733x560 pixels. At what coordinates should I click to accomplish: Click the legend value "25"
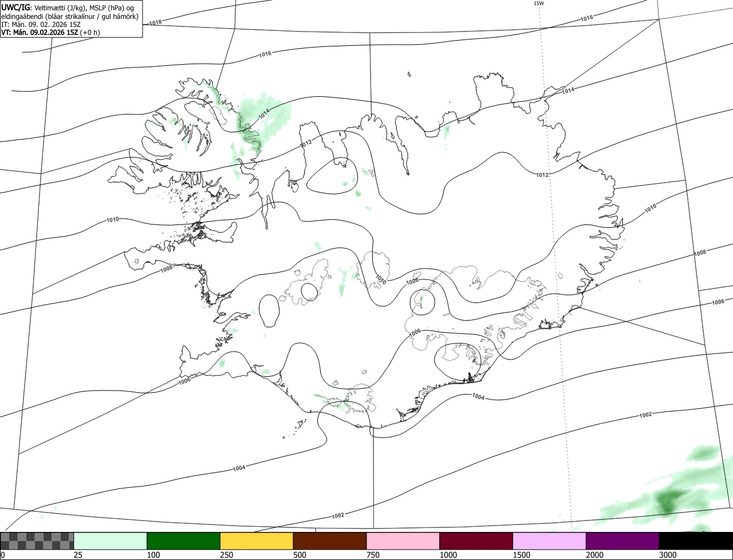(x=78, y=555)
